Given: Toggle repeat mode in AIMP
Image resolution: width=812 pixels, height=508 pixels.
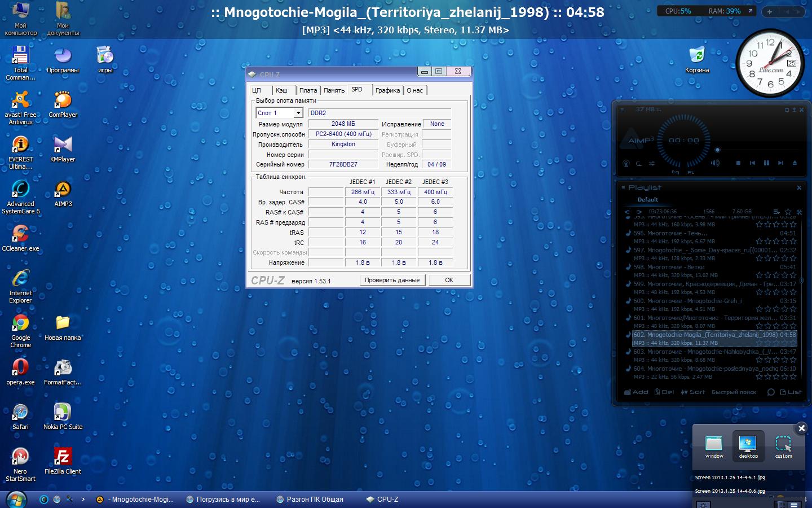Looking at the screenshot, I should [x=639, y=164].
